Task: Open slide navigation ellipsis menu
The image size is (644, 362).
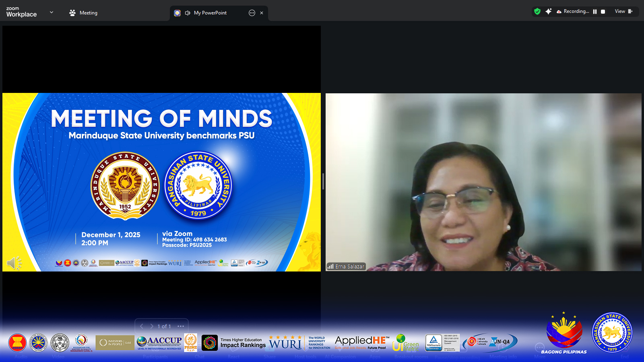Action: 181,326
